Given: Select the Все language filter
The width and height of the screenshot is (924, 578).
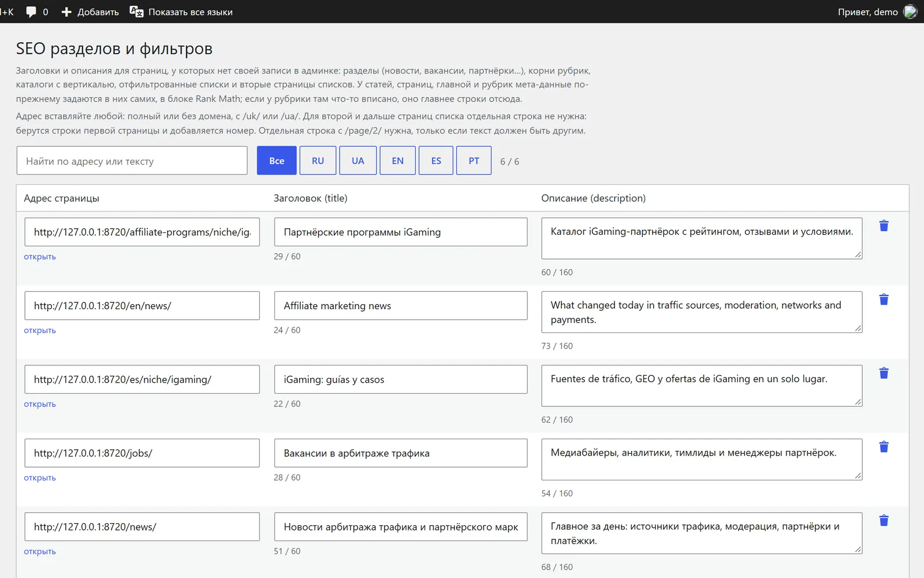Looking at the screenshot, I should [x=277, y=161].
